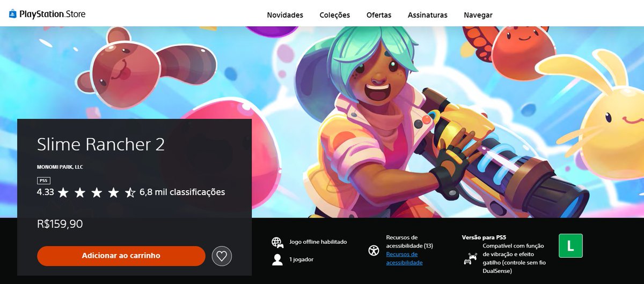Click the 1 jogador text

(x=302, y=260)
